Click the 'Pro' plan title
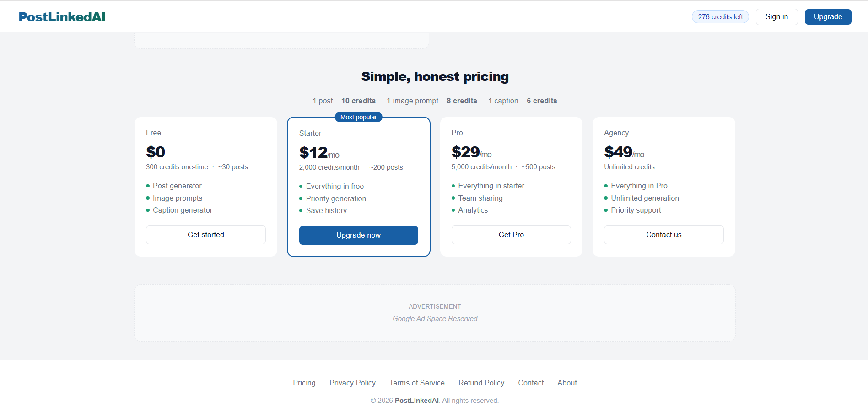868x417 pixels. pos(457,133)
